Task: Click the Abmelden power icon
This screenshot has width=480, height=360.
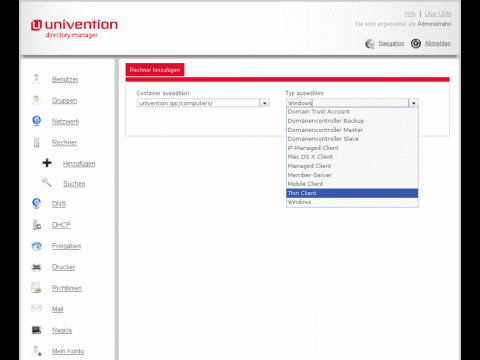Action: (416, 43)
